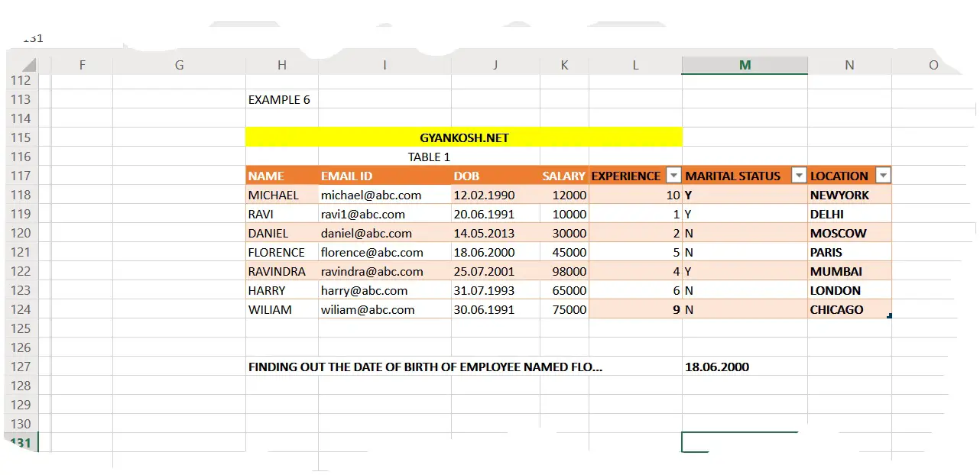Select column J header
Screen dimensions: 980x475
pos(495,66)
